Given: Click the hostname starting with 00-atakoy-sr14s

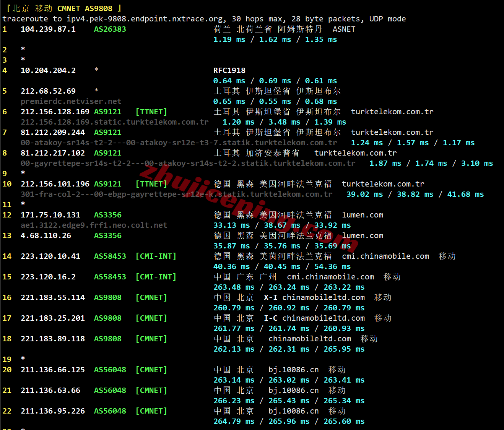Looking at the screenshot, I should point(179,143).
